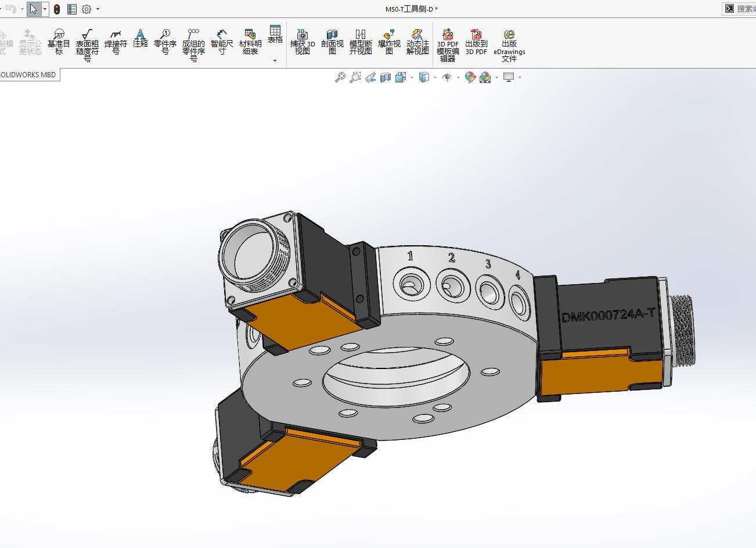The height and width of the screenshot is (548, 756).
Task: Publish with 出版 eDrawings 文件
Action: point(509,45)
